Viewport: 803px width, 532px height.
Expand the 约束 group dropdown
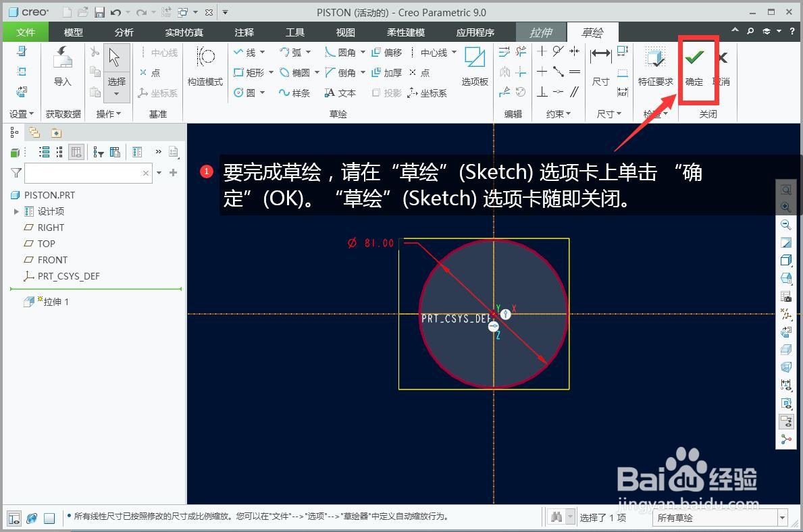pyautogui.click(x=559, y=114)
